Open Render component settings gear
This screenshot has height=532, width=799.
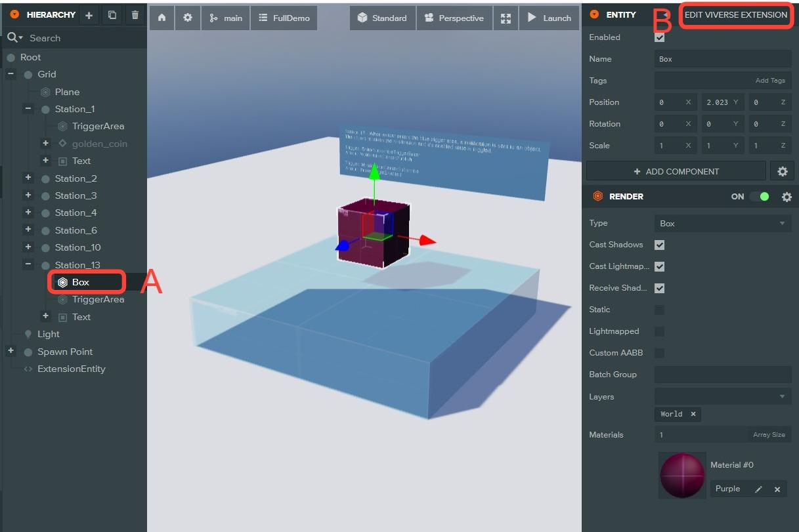coord(787,197)
